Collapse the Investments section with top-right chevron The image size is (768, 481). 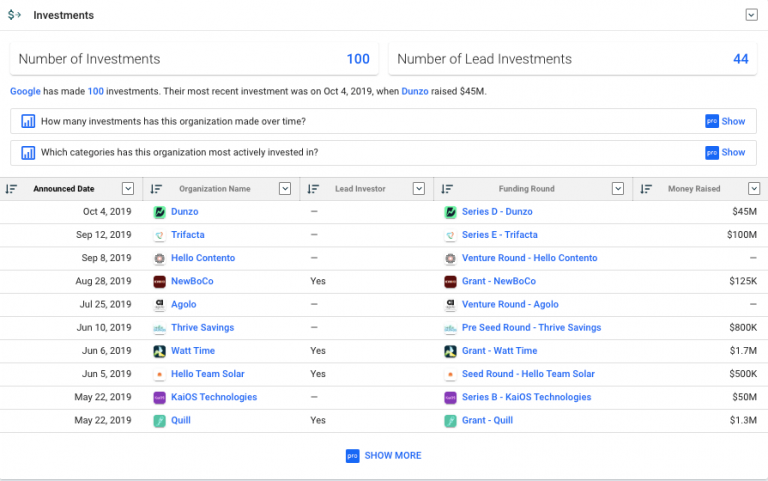click(x=751, y=15)
